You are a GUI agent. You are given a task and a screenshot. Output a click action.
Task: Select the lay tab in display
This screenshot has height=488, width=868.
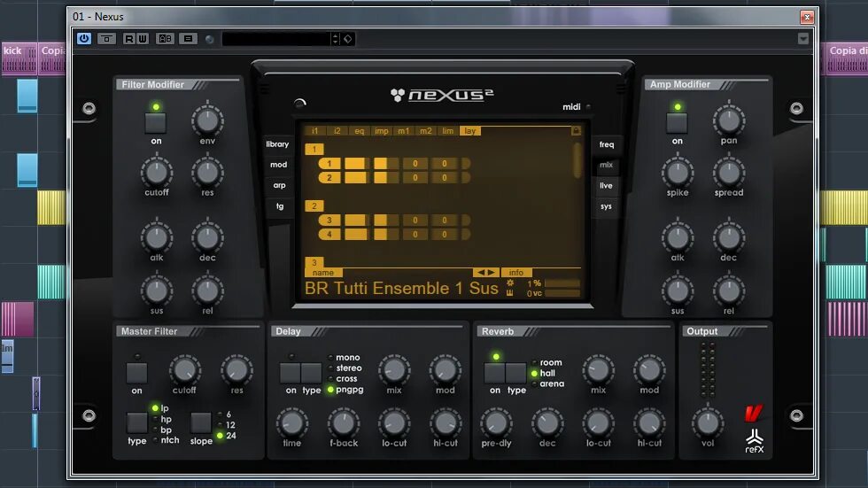pyautogui.click(x=470, y=131)
